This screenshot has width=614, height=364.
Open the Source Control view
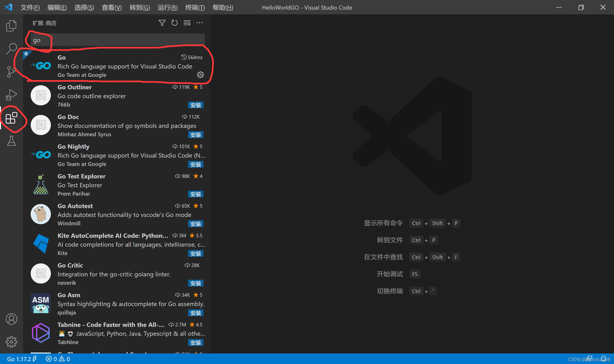click(x=11, y=71)
